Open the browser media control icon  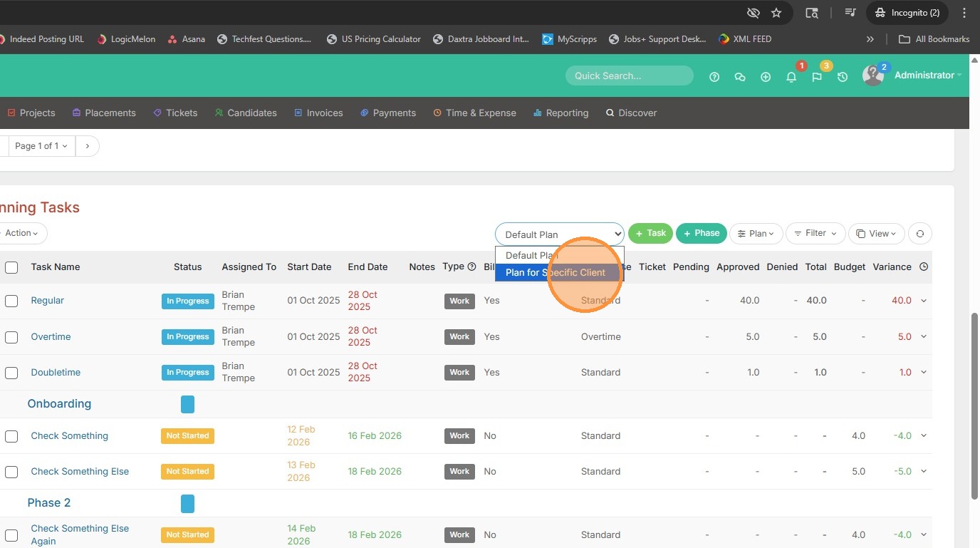point(850,13)
